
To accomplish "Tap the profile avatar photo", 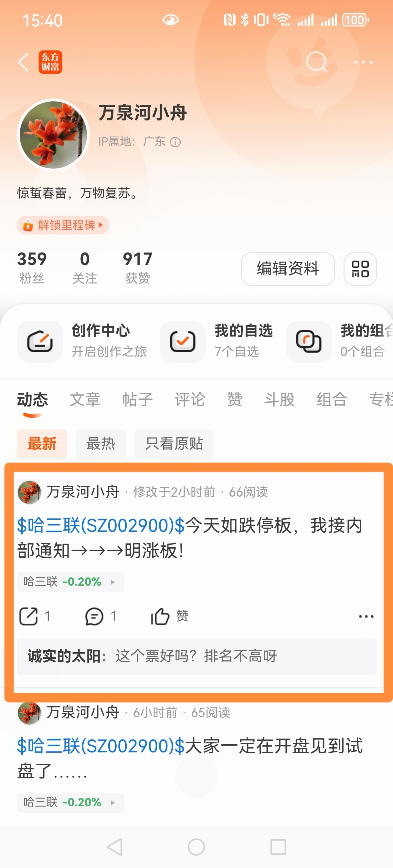I will coord(53,135).
